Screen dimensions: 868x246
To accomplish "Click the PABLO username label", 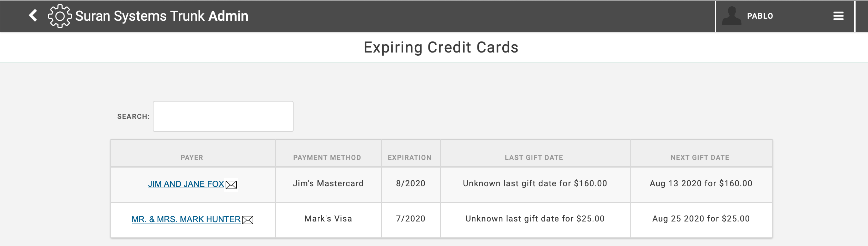I will 760,16.
